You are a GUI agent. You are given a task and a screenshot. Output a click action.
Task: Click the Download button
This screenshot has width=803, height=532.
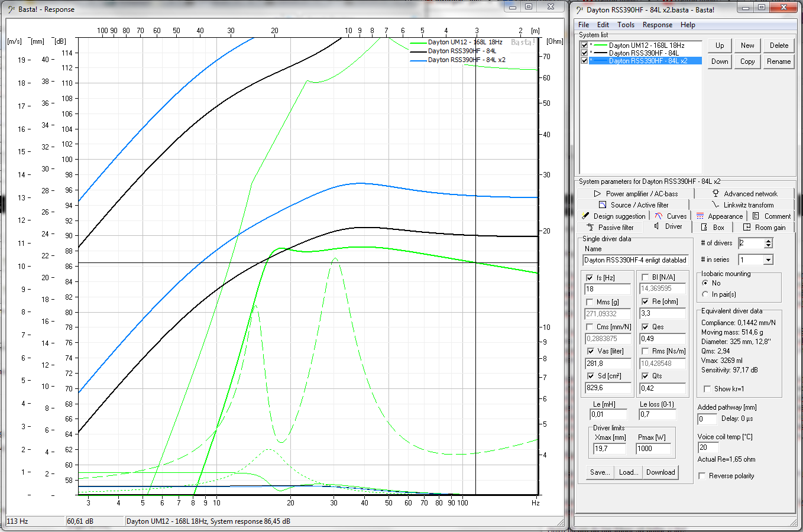pyautogui.click(x=660, y=472)
